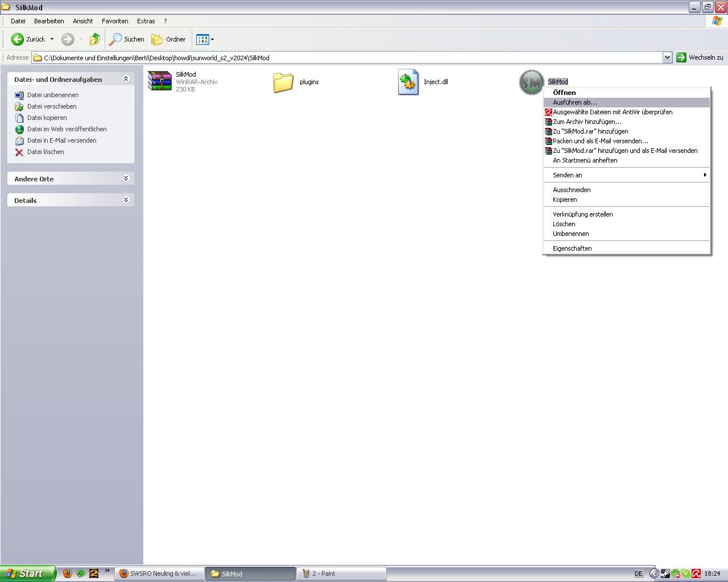The height and width of the screenshot is (582, 728).
Task: Expand the Details panel
Action: click(126, 200)
